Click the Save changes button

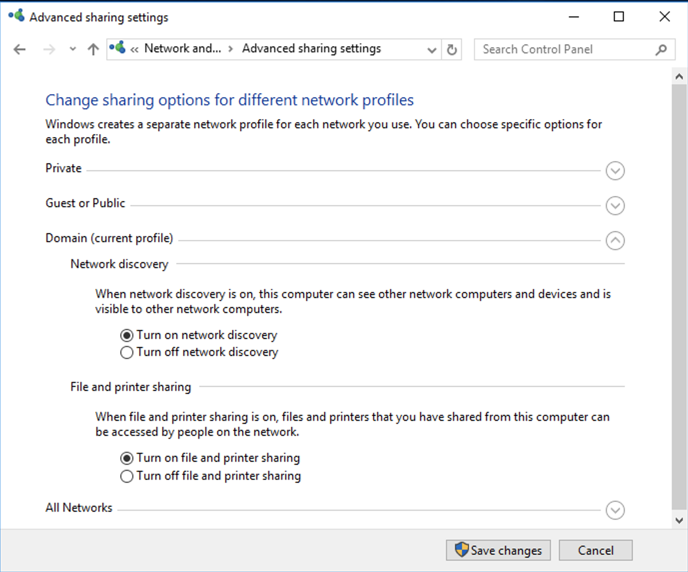[x=498, y=550]
